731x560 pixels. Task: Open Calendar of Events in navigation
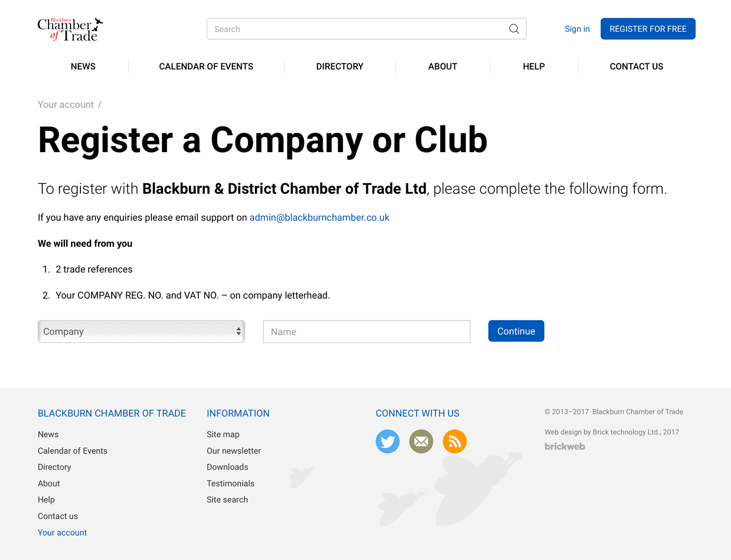pos(206,66)
